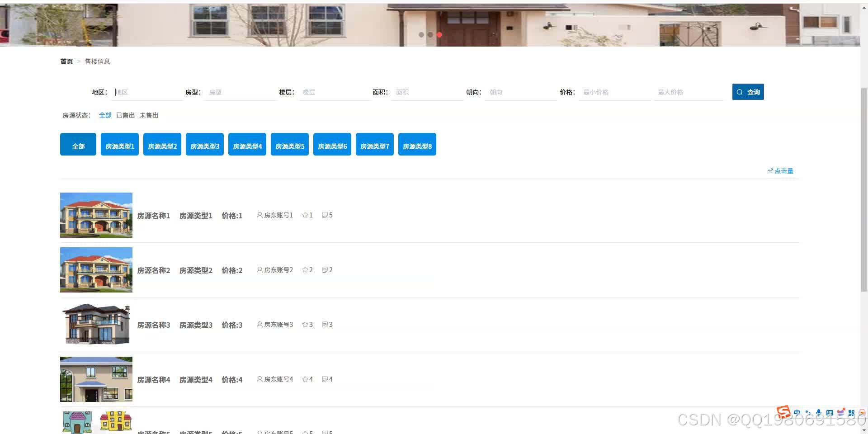Screen dimensions: 868x434
Task: Select the 房源类型3 category tab
Action: click(204, 144)
